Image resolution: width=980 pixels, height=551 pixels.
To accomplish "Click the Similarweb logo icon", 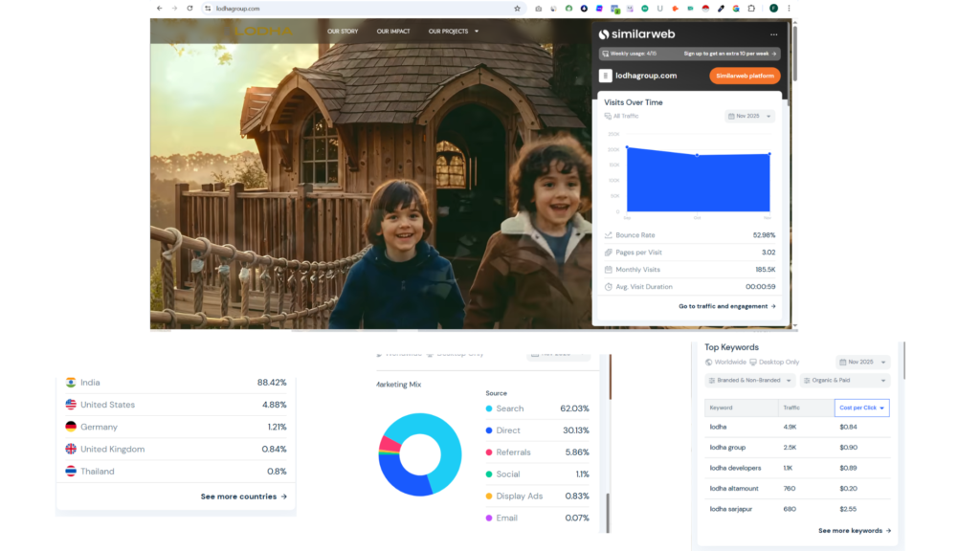I will point(605,34).
